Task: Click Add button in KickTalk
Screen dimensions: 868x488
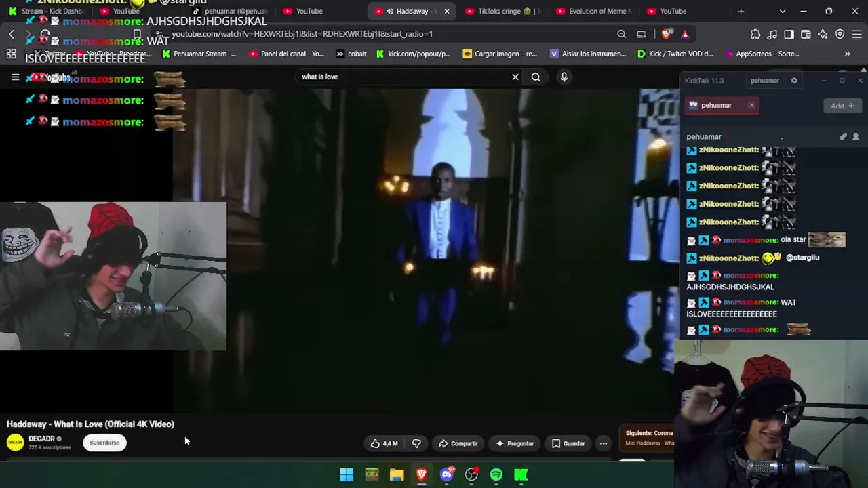Action: (x=842, y=106)
